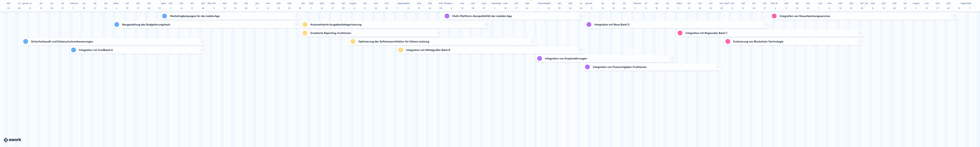Viewport: 980px width, 147px height.
Task: Click the pink status circle of Evaluierung von Blockchain-Technologie
Action: (x=728, y=41)
